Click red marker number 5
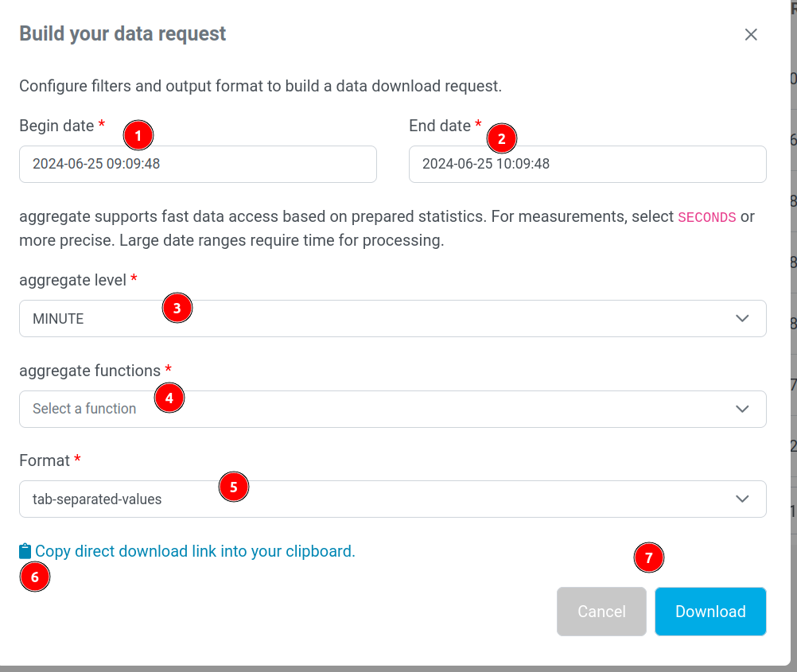 click(233, 487)
